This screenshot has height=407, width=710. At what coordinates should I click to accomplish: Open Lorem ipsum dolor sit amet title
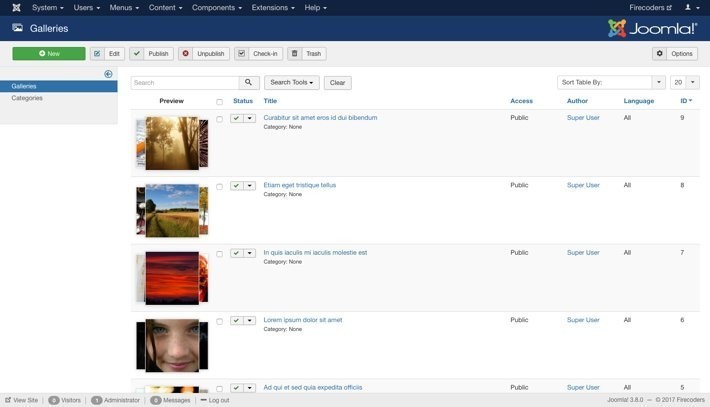point(303,320)
